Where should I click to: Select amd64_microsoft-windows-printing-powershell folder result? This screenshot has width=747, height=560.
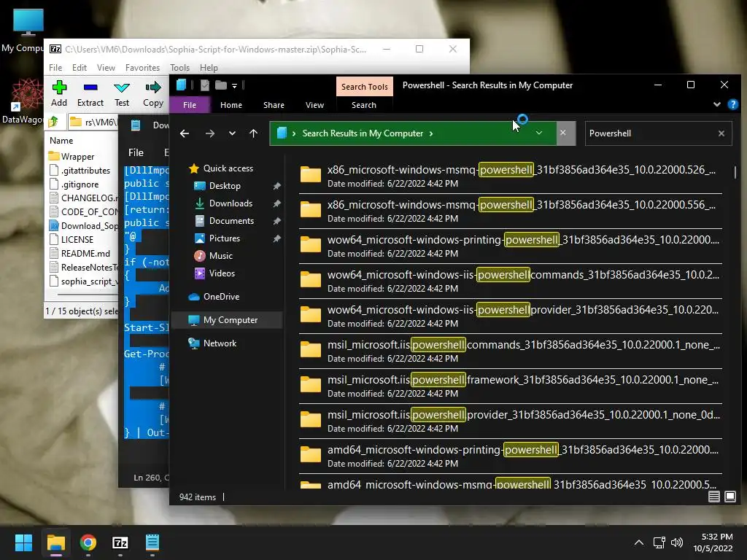[510, 456]
